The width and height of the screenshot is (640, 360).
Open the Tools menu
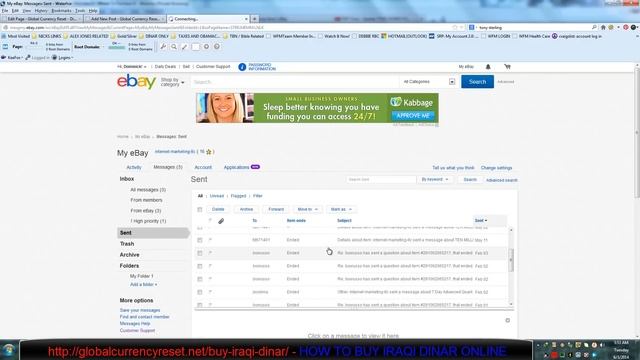tap(80, 11)
